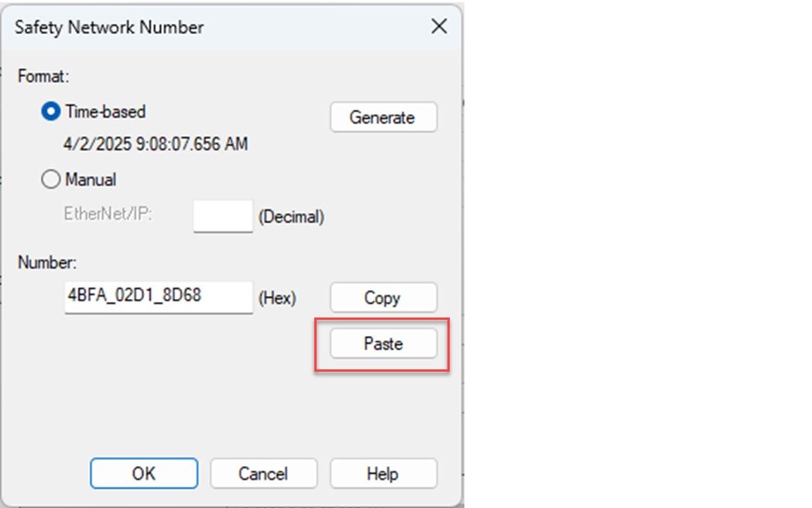This screenshot has width=812, height=508.
Task: Open Help for this dialog
Action: click(383, 474)
